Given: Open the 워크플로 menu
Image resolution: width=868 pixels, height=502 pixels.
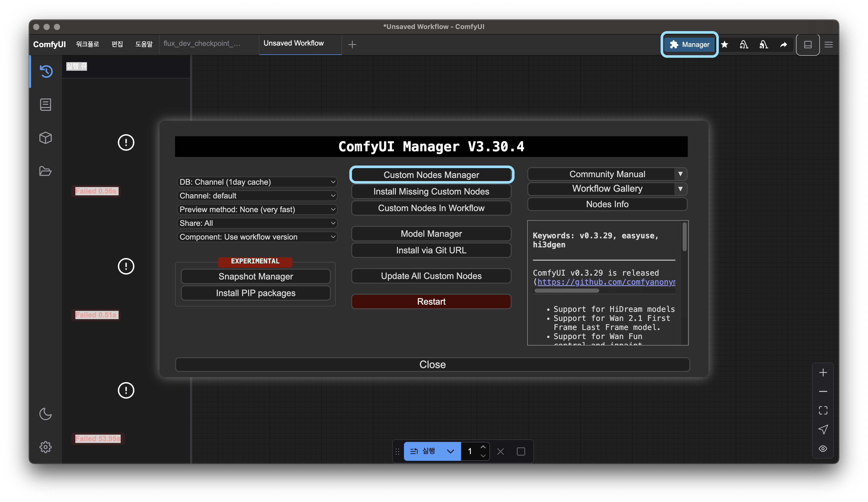Looking at the screenshot, I should 88,45.
